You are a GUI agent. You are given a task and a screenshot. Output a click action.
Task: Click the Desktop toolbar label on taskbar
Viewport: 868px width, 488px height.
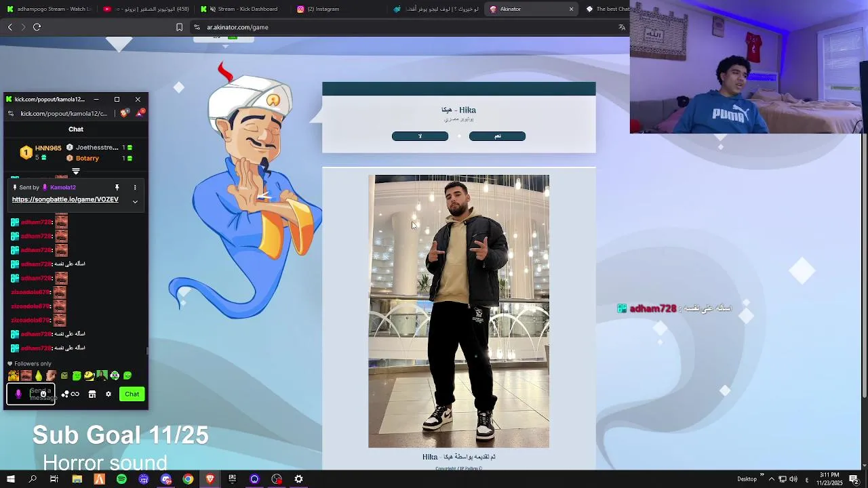747,479
